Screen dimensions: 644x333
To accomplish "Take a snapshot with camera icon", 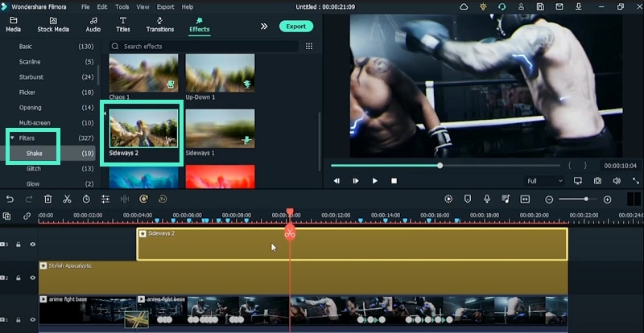I will (597, 181).
